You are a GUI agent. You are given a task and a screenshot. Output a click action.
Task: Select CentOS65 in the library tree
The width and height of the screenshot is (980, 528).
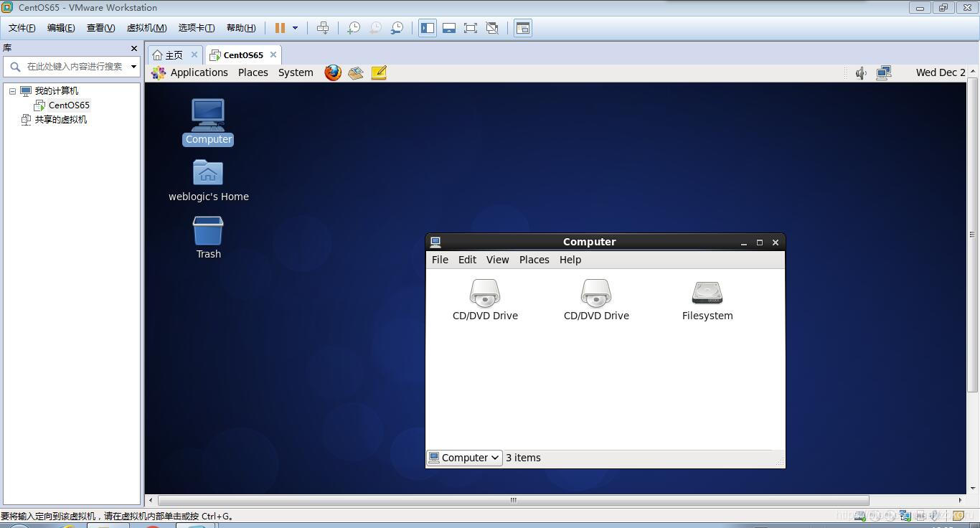coord(69,105)
